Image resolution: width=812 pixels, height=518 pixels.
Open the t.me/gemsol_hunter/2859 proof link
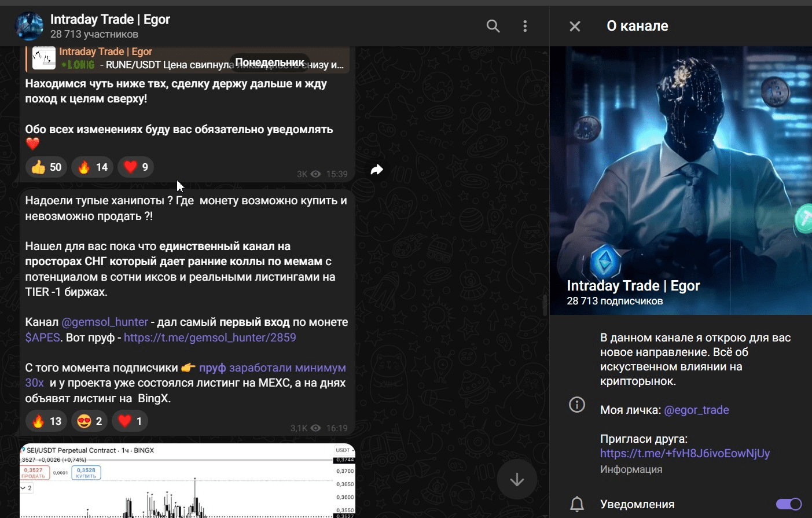pos(210,337)
